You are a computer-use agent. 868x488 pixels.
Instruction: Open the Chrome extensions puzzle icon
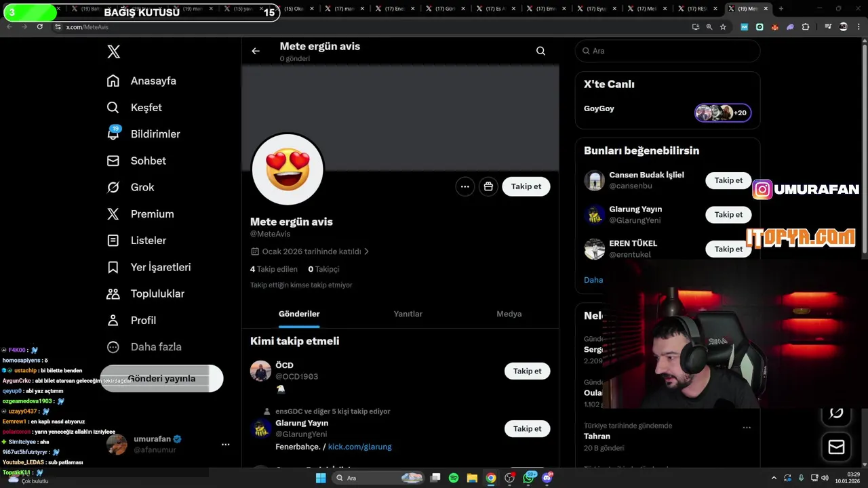[x=806, y=27]
